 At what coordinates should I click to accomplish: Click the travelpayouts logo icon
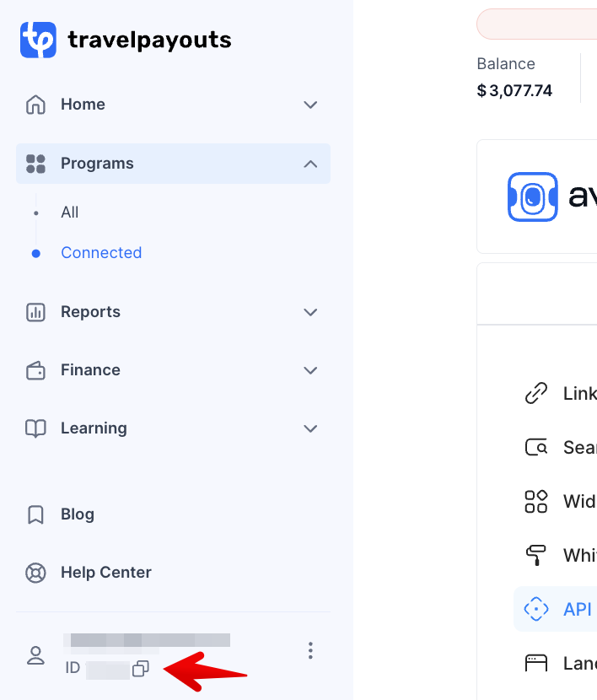point(38,40)
